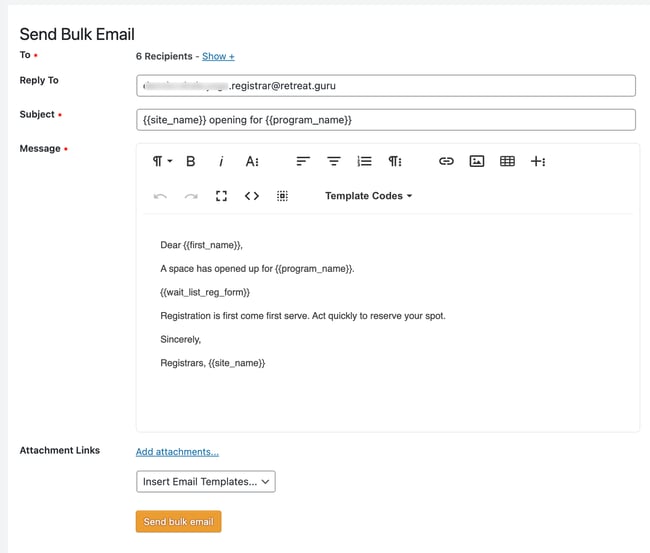
Task: Open the code view
Action: (252, 196)
